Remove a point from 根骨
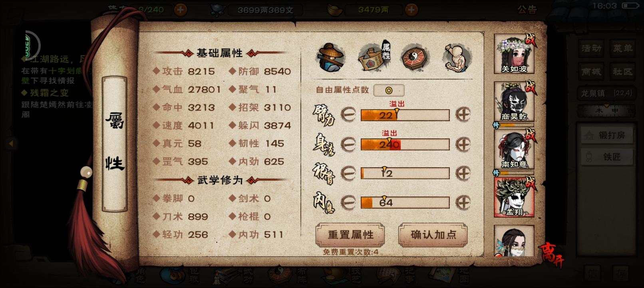Screen dimensions: 644x288 (x=348, y=173)
